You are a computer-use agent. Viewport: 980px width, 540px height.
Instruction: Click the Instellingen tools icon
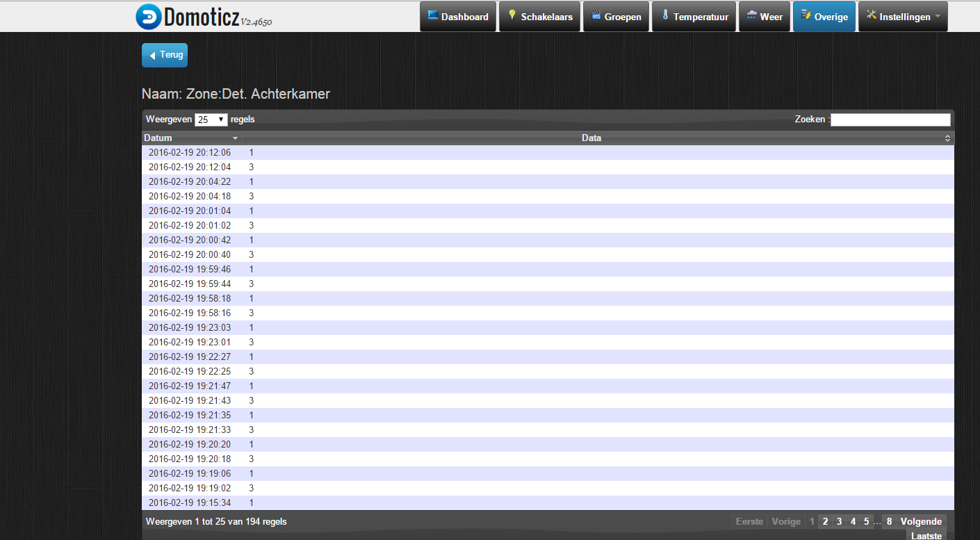coord(872,15)
